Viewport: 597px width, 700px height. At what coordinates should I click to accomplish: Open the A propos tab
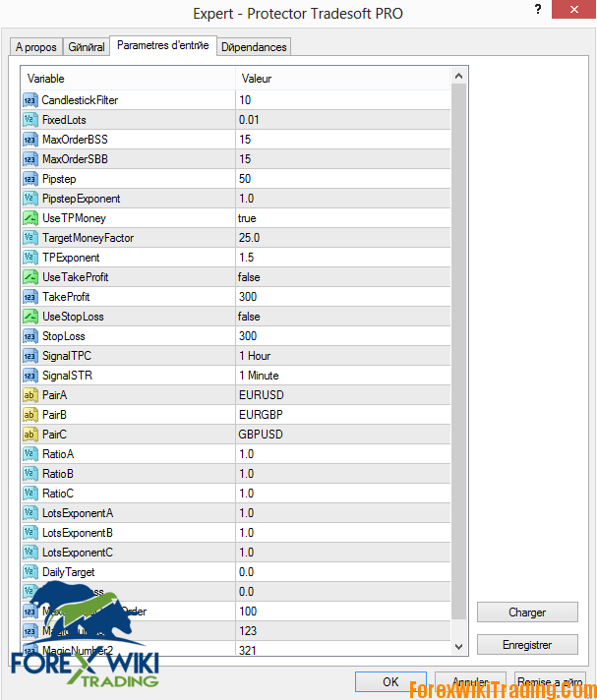pyautogui.click(x=35, y=47)
